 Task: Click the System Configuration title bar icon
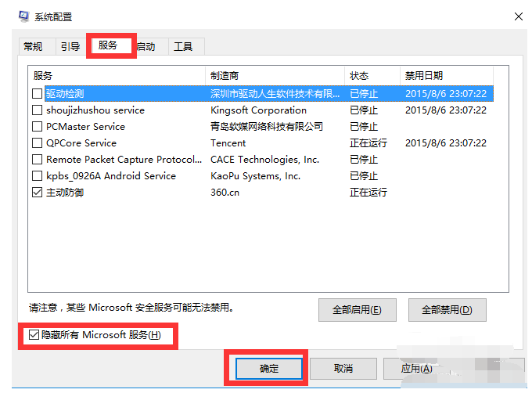tap(23, 16)
